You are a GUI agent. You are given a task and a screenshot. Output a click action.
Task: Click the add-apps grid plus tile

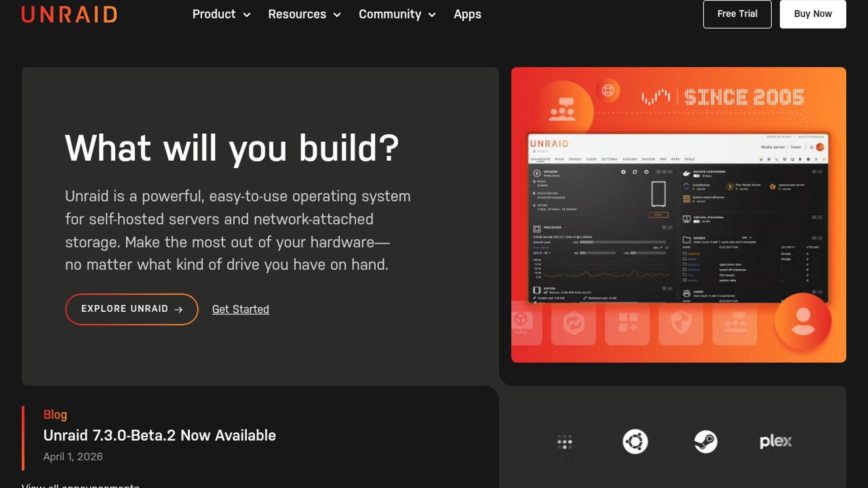(627, 323)
